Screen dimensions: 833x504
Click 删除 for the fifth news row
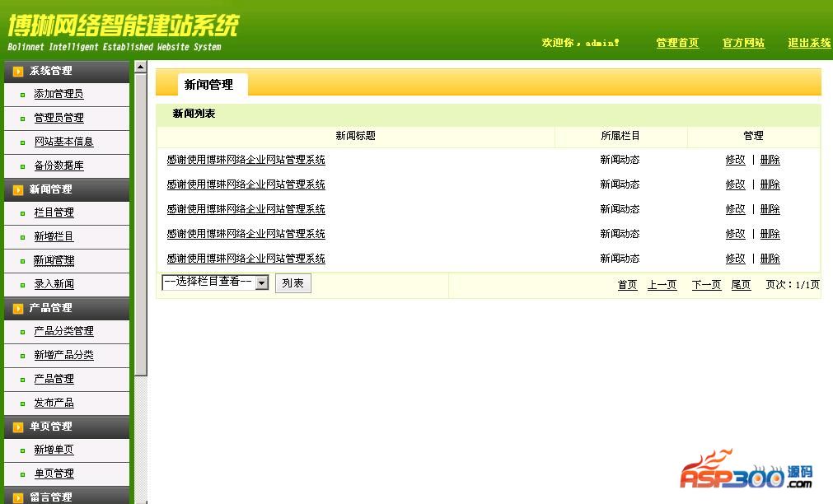[x=770, y=259]
